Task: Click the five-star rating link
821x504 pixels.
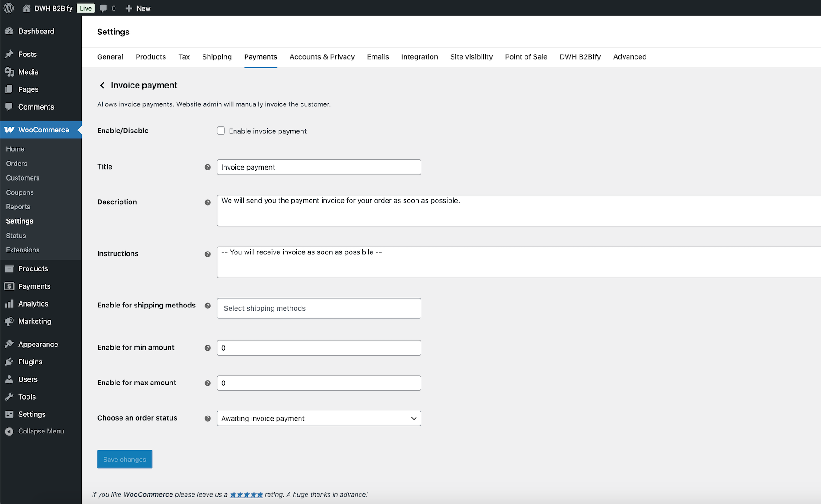Action: (246, 494)
